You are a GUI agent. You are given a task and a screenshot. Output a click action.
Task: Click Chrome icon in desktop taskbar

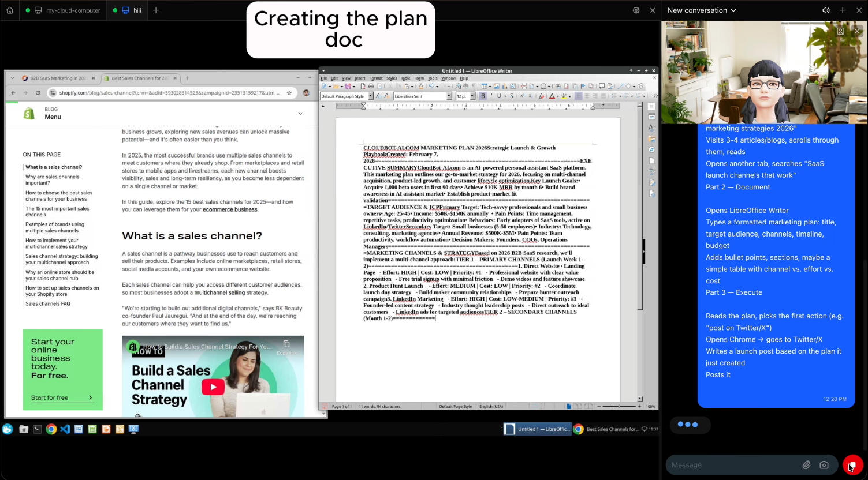51,429
